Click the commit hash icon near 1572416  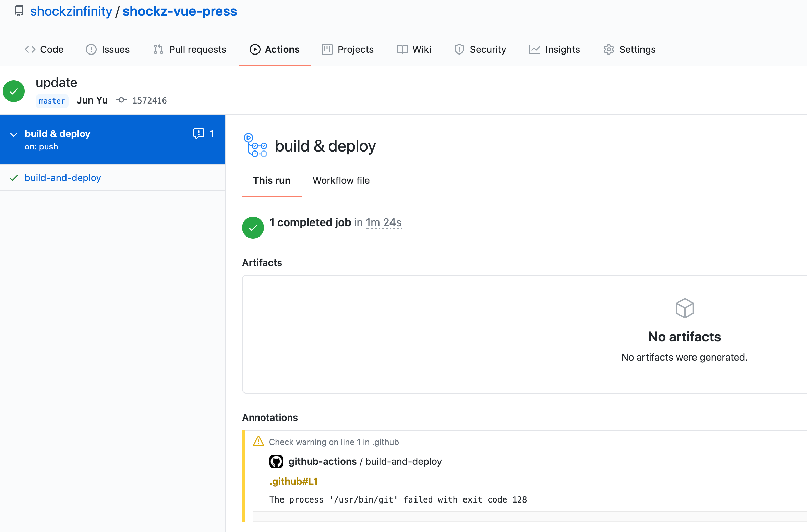[x=121, y=100]
